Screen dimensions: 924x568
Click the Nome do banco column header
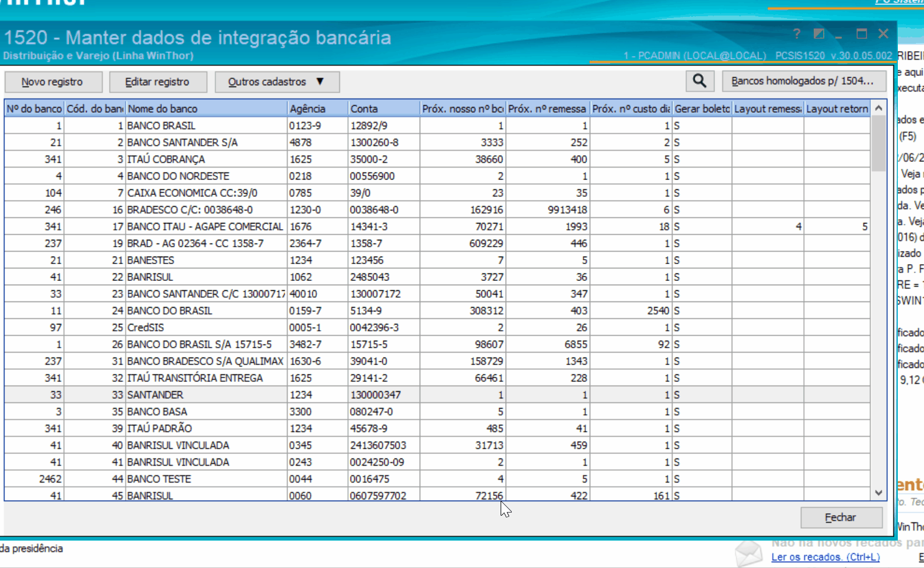tap(206, 109)
